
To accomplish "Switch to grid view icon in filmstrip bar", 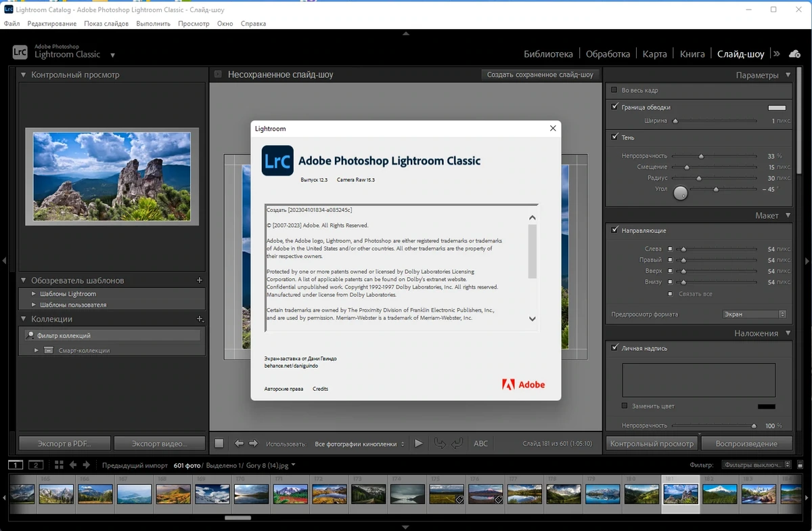I will [x=59, y=465].
